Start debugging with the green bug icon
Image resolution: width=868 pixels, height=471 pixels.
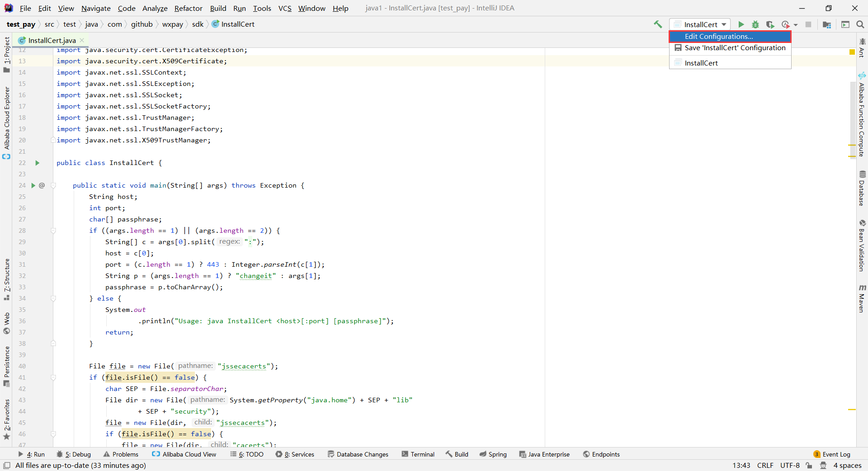pos(755,24)
